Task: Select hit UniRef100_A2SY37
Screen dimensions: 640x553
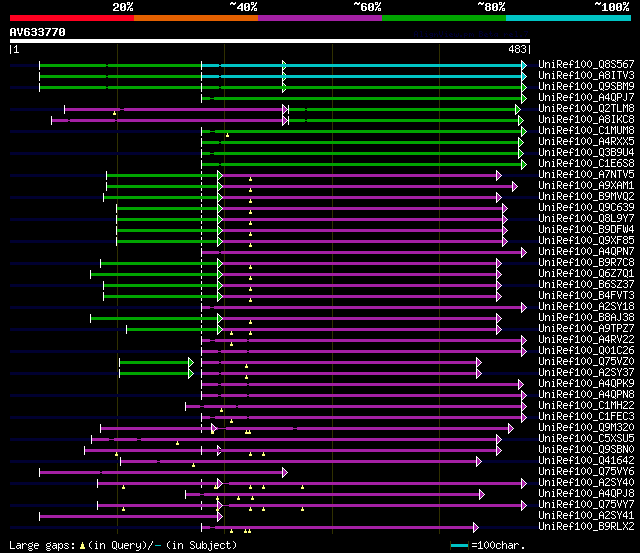Action: 586,373
